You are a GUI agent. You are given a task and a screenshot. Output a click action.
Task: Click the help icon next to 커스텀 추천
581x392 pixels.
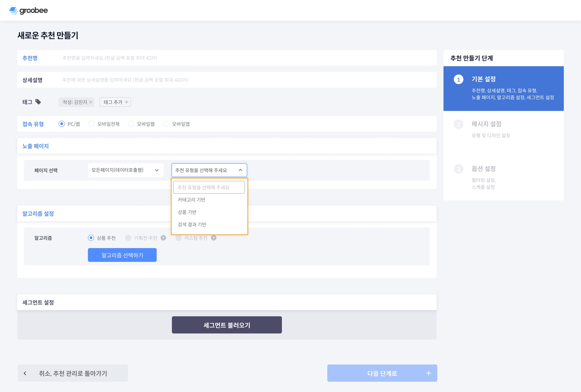click(x=214, y=238)
